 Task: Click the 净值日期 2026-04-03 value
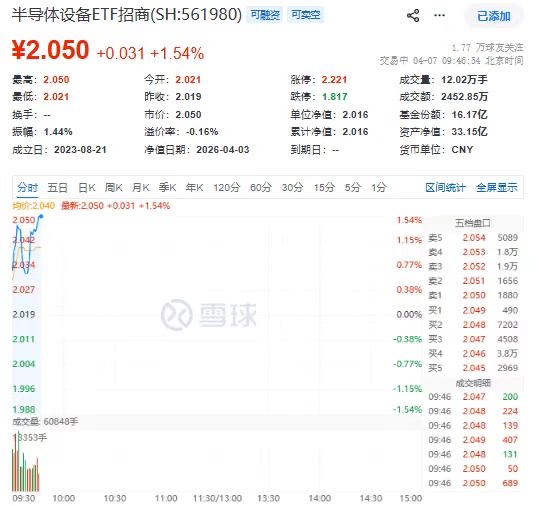click(x=223, y=150)
